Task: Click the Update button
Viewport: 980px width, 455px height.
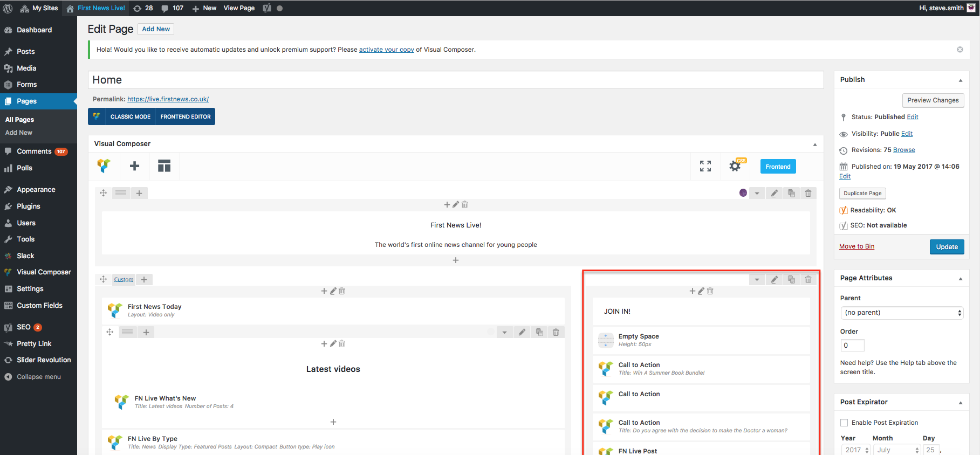Action: point(947,247)
